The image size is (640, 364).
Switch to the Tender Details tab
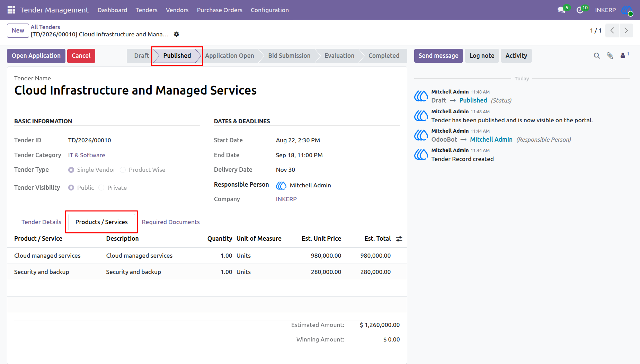41,222
